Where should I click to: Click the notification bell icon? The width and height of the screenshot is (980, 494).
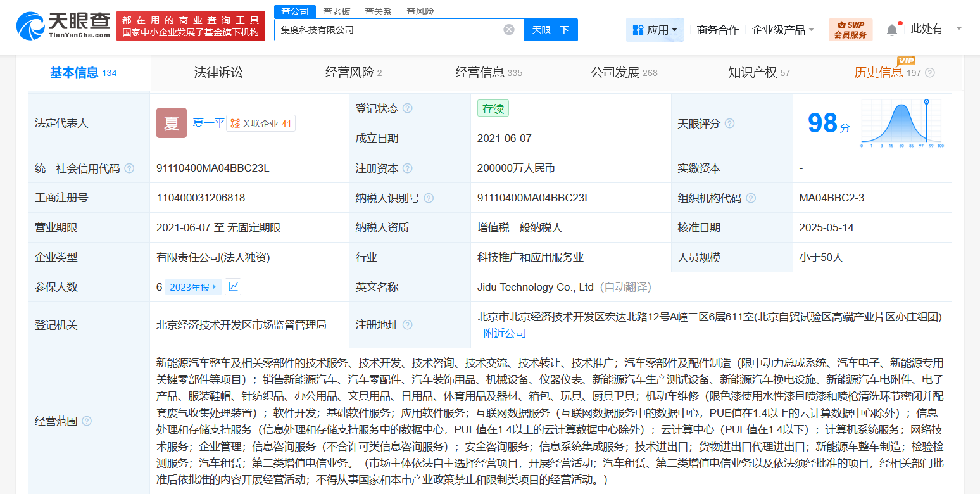893,28
